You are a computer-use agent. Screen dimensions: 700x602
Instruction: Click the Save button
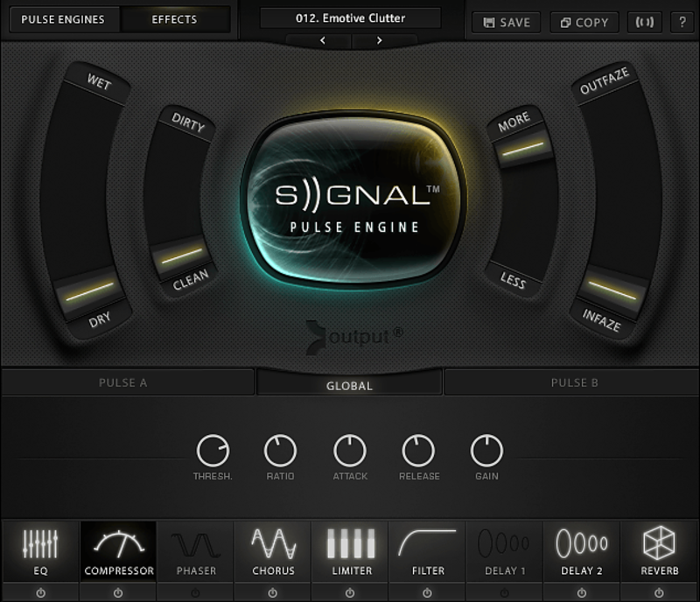pos(507,22)
